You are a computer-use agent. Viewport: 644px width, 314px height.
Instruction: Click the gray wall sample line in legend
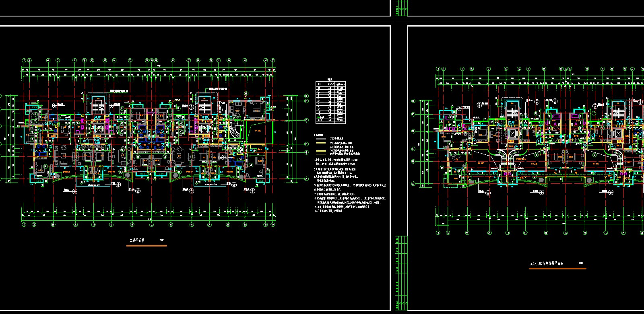point(322,138)
